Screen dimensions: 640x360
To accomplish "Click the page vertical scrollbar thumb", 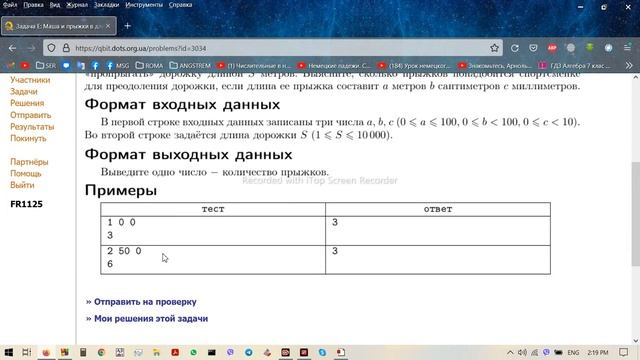I will coord(636,214).
